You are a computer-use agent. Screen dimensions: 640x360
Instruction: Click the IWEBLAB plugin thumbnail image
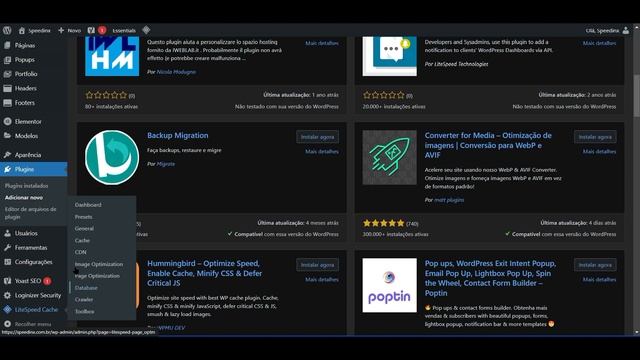(112, 56)
